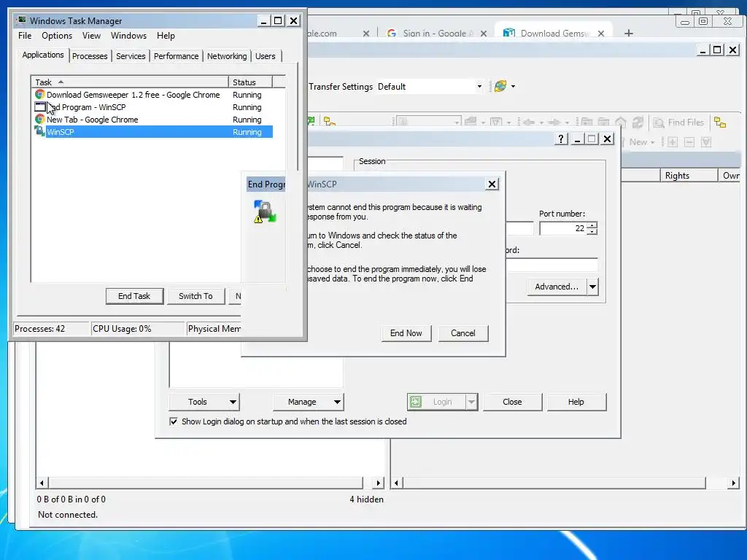Select the 'Download Gemsweeper 1.2 free' task row

[x=153, y=95]
